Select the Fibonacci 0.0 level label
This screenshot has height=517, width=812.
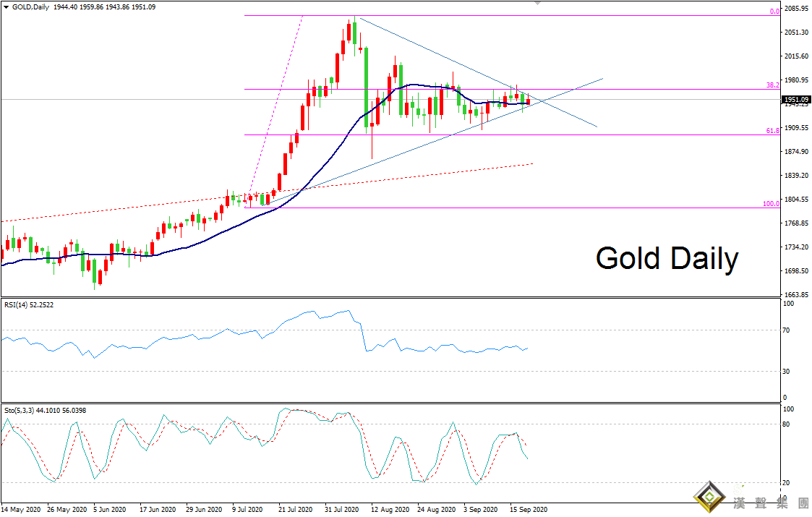774,12
